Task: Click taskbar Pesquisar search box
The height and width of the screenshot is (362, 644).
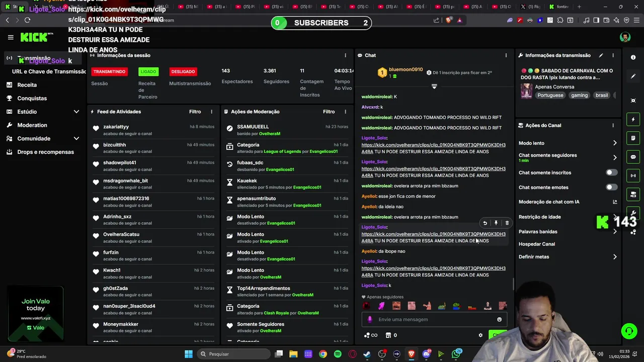Action: pos(233,354)
